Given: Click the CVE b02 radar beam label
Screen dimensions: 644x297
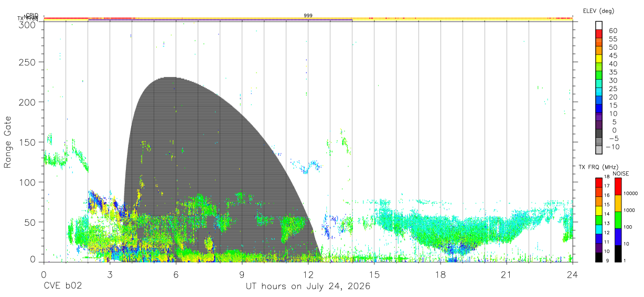Looking at the screenshot, I should 62,286.
